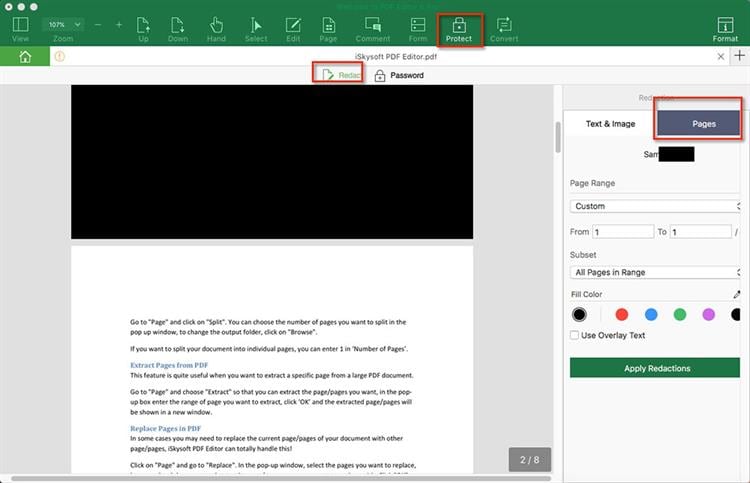Choose the Redact option

click(x=341, y=75)
